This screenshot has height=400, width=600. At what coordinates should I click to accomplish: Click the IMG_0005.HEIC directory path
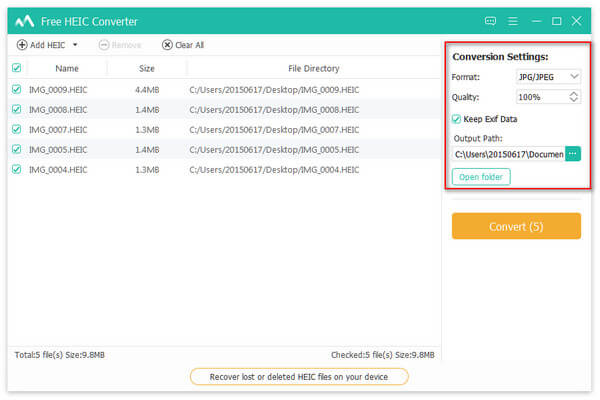click(x=274, y=150)
